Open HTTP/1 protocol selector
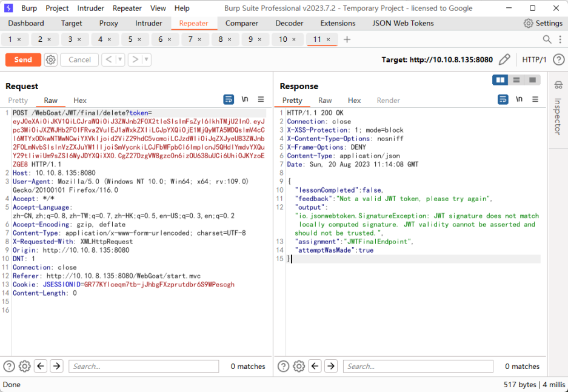The image size is (568, 392). (534, 60)
